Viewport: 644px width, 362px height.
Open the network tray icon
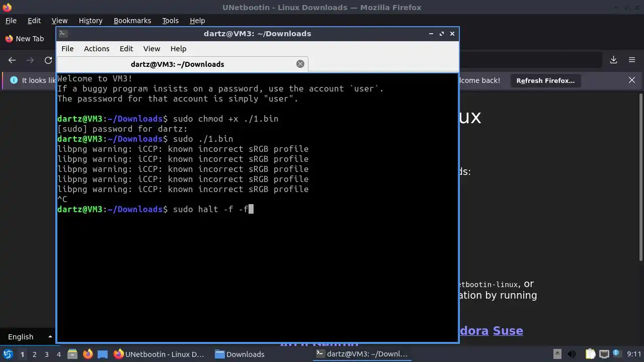604,354
